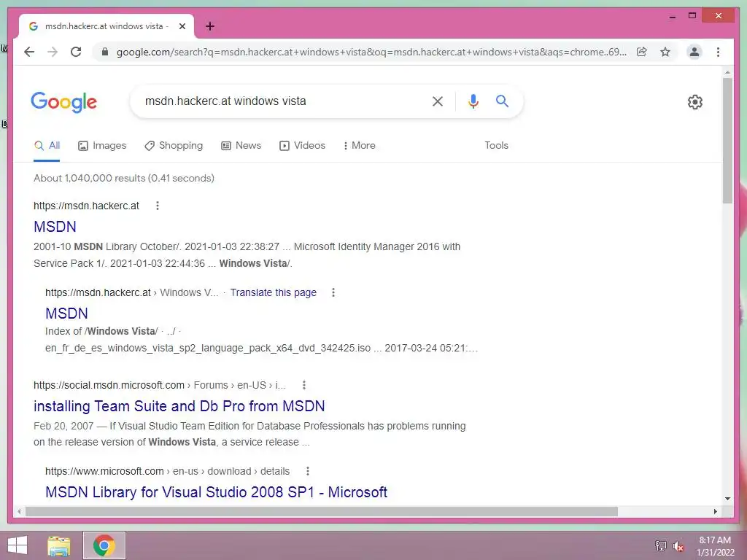The width and height of the screenshot is (747, 560).
Task: Open Google quick settings gear
Action: [x=695, y=102]
